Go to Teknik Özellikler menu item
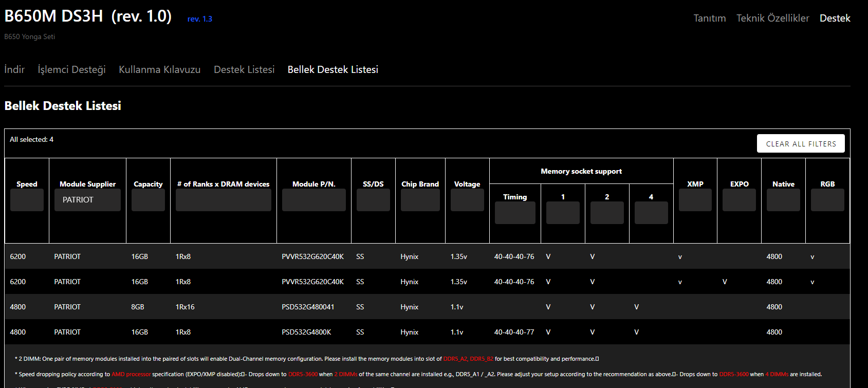Image resolution: width=868 pixels, height=388 pixels. click(773, 18)
